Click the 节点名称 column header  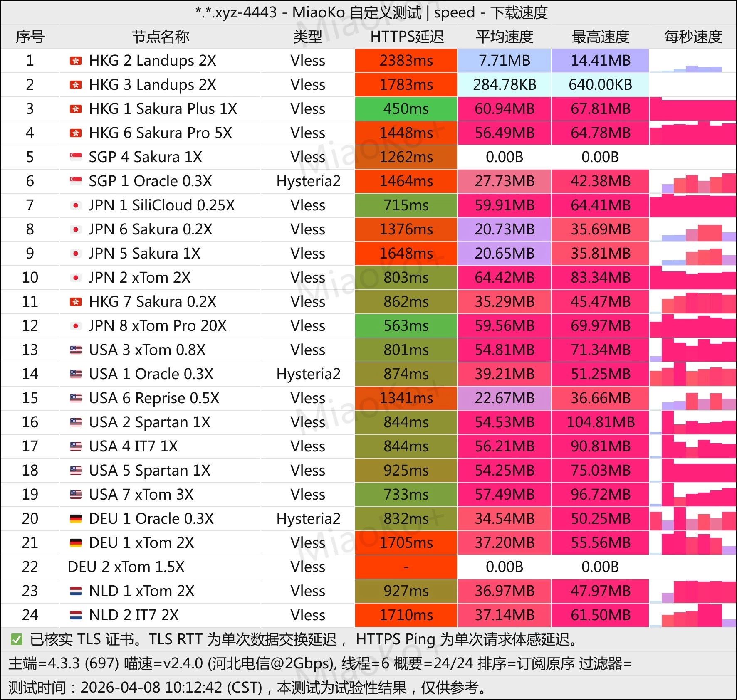pyautogui.click(x=161, y=37)
